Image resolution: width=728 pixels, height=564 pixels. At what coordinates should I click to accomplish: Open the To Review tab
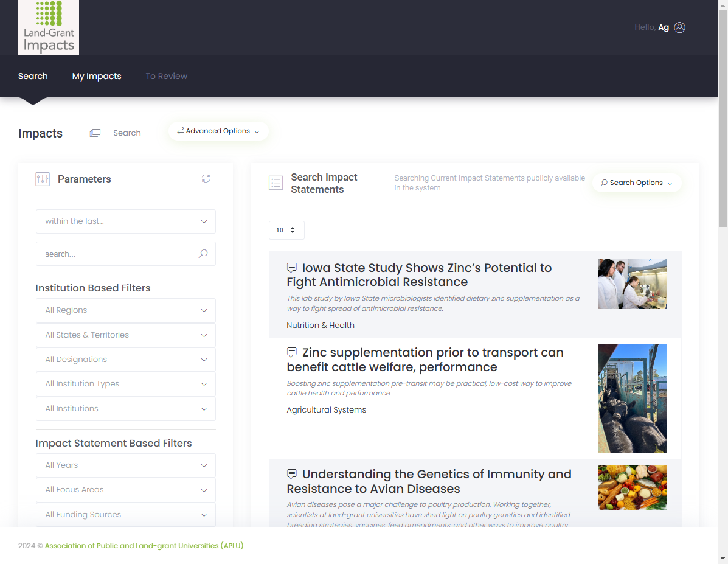[166, 76]
